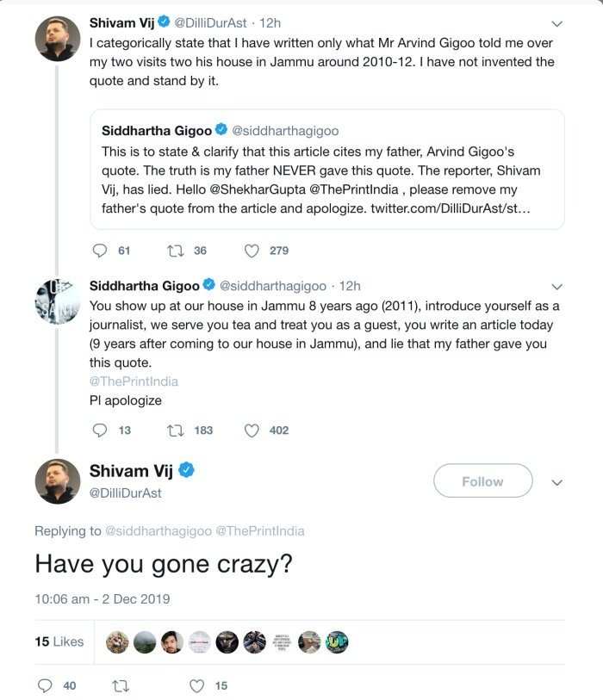Expand options for Siddhartha Gigoo's reply tweet
The width and height of the screenshot is (603, 700).
pyautogui.click(x=556, y=286)
